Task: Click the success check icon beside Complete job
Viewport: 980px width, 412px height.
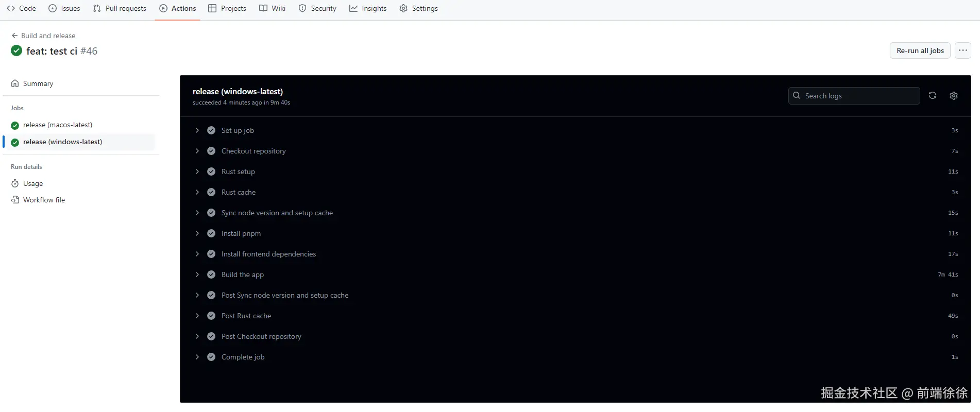Action: (211, 357)
